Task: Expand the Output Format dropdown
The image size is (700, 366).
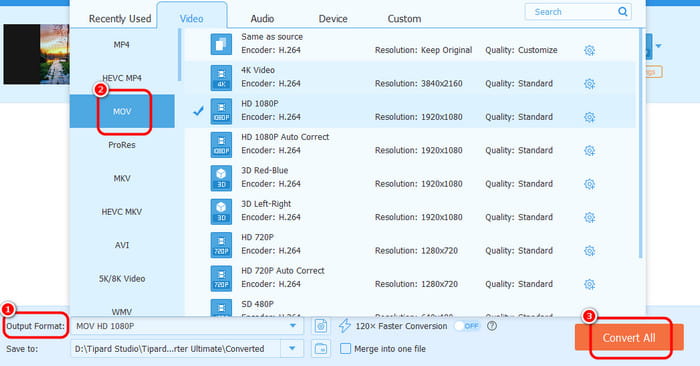Action: tap(293, 326)
